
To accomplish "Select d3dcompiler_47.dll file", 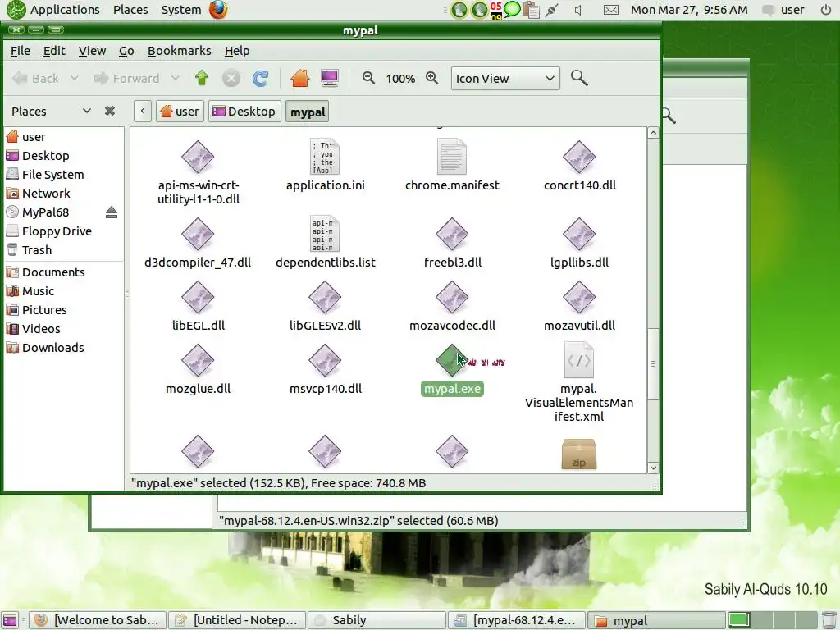I will point(198,242).
